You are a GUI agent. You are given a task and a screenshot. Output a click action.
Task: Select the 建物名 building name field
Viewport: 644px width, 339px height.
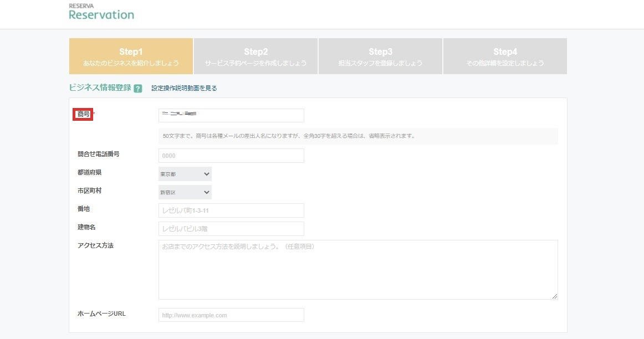[x=231, y=229]
